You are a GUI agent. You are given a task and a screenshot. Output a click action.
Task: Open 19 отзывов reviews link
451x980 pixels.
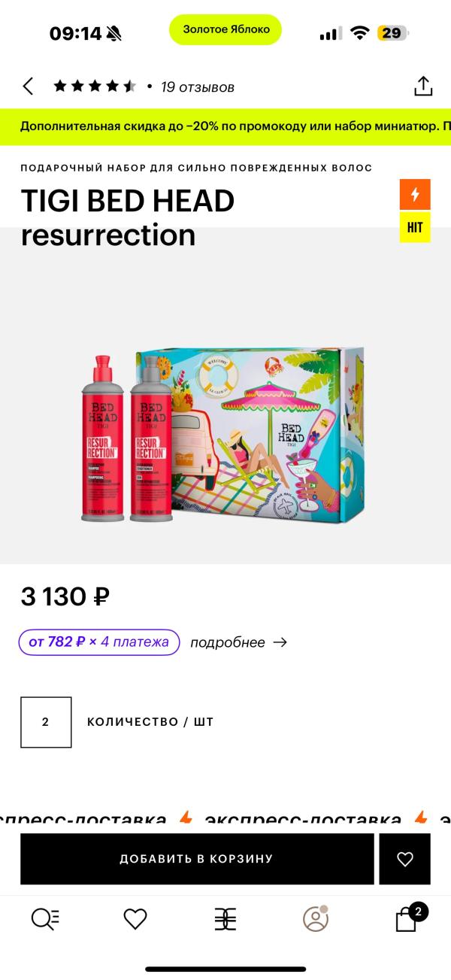point(198,86)
